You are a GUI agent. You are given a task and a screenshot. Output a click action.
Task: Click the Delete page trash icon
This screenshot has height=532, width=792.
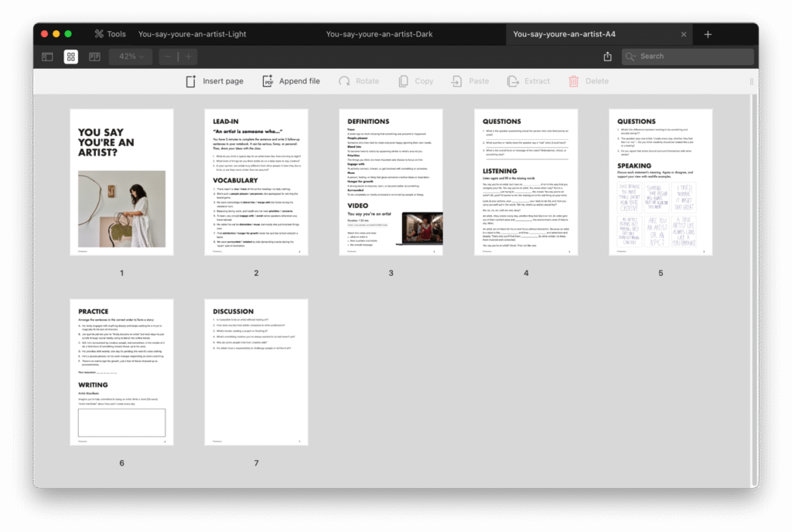click(x=589, y=81)
